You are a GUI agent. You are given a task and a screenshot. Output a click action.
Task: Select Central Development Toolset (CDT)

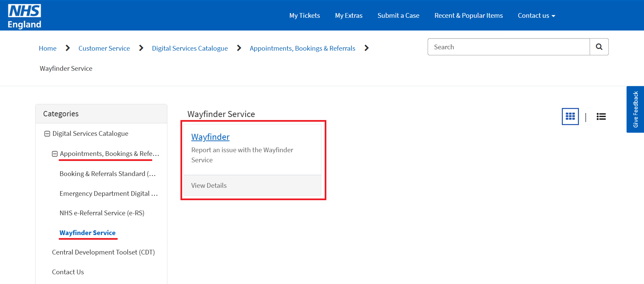coord(103,252)
